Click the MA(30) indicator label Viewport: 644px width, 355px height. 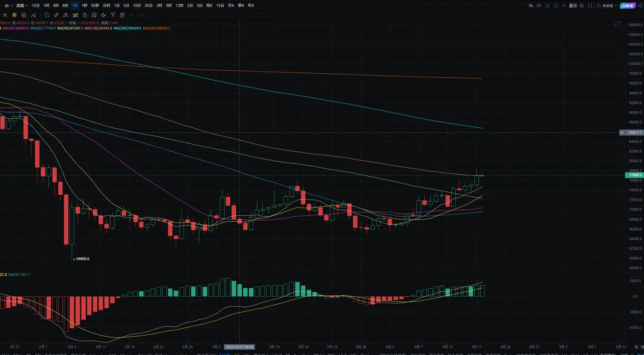(x=15, y=28)
